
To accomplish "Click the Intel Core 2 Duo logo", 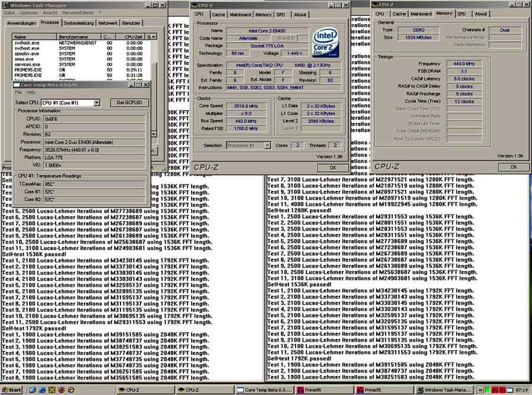I will (x=325, y=42).
